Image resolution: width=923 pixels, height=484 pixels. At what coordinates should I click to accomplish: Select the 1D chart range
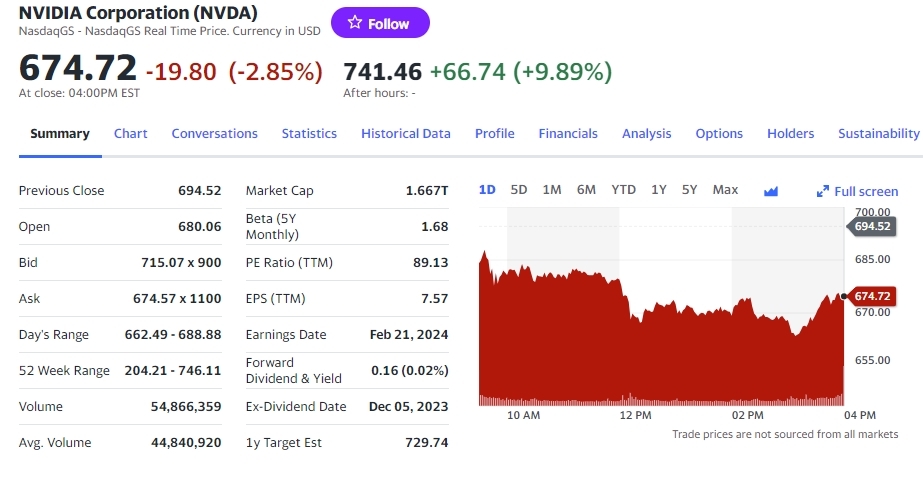488,190
